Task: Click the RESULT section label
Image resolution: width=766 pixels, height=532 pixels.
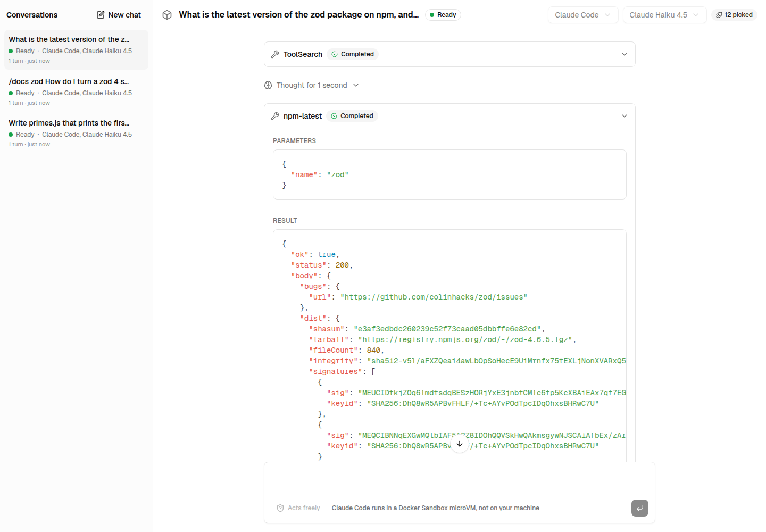Action: pyautogui.click(x=285, y=221)
